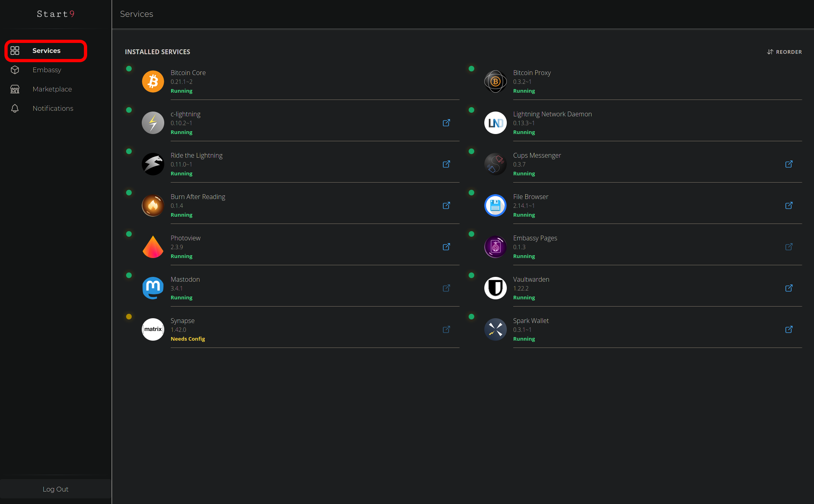The height and width of the screenshot is (504, 814).
Task: Open Ride the Lightning's launch icon
Action: tap(446, 164)
